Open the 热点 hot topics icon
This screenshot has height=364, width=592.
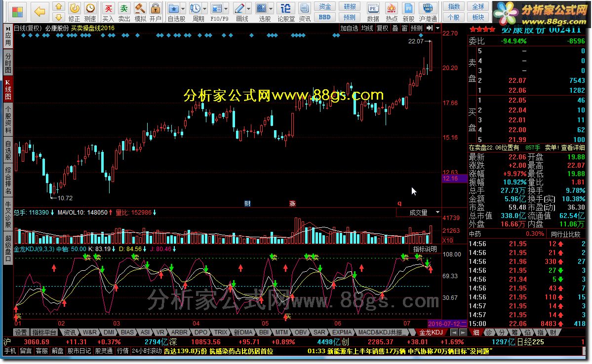click(x=392, y=12)
